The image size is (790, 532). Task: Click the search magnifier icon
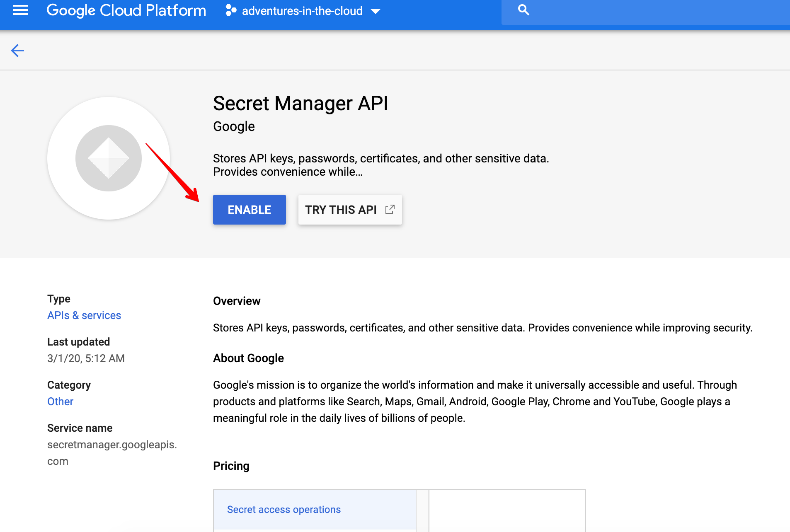pyautogui.click(x=523, y=10)
